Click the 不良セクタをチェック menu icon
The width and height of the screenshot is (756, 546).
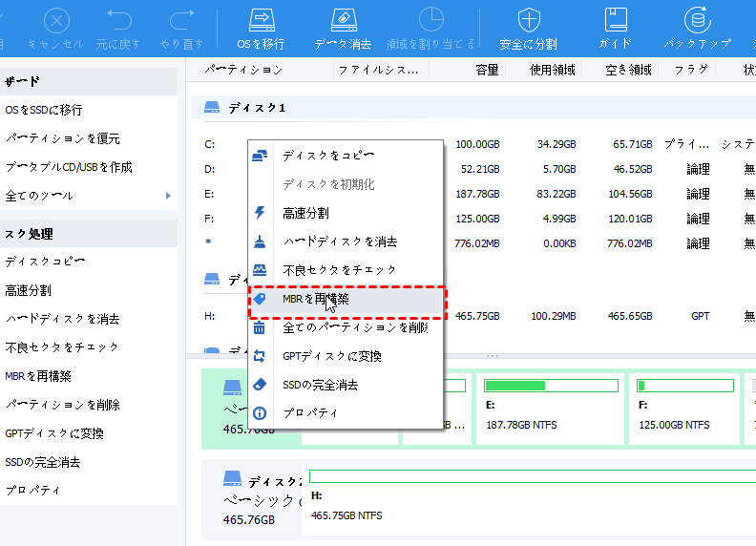pos(260,269)
